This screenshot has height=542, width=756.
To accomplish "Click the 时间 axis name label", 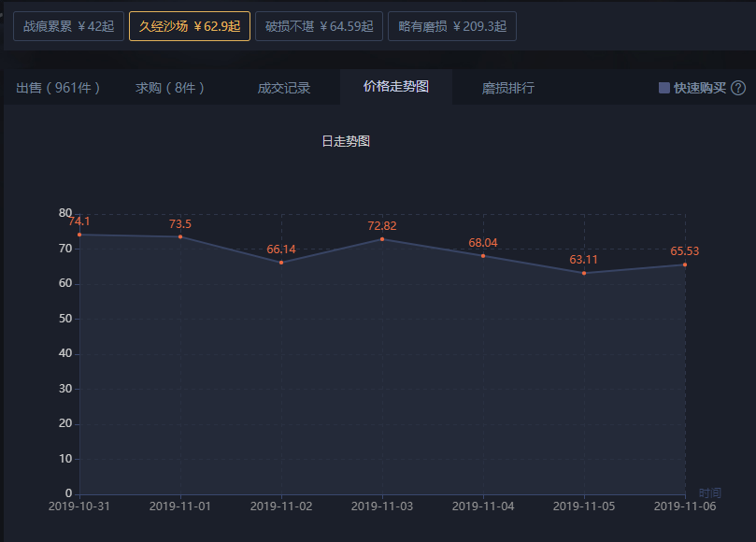I will [710, 492].
